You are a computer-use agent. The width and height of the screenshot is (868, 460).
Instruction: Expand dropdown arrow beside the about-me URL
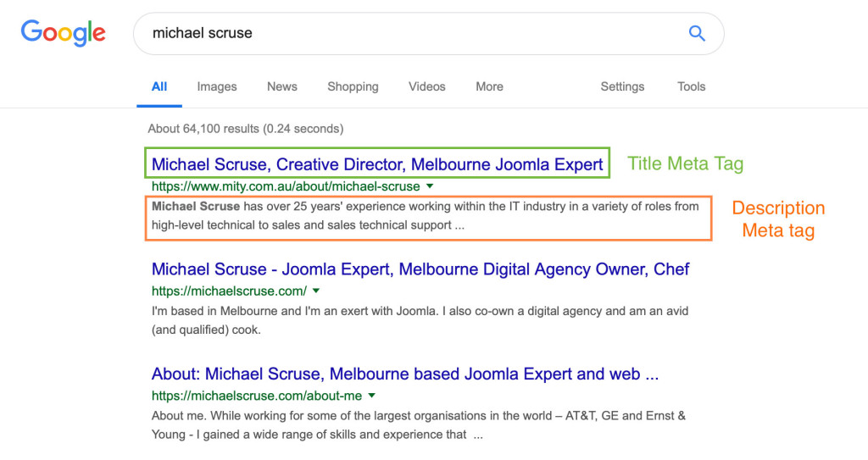pyautogui.click(x=372, y=396)
